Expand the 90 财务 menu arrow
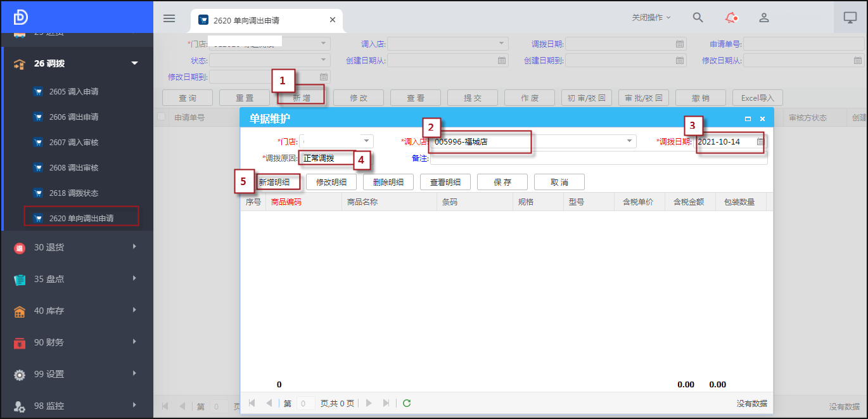 (x=134, y=342)
